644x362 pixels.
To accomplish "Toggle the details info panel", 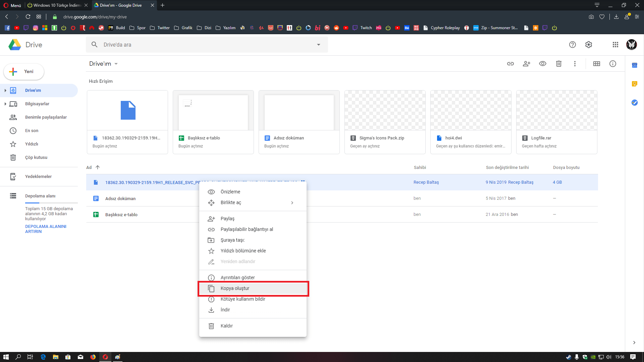I will pyautogui.click(x=612, y=64).
